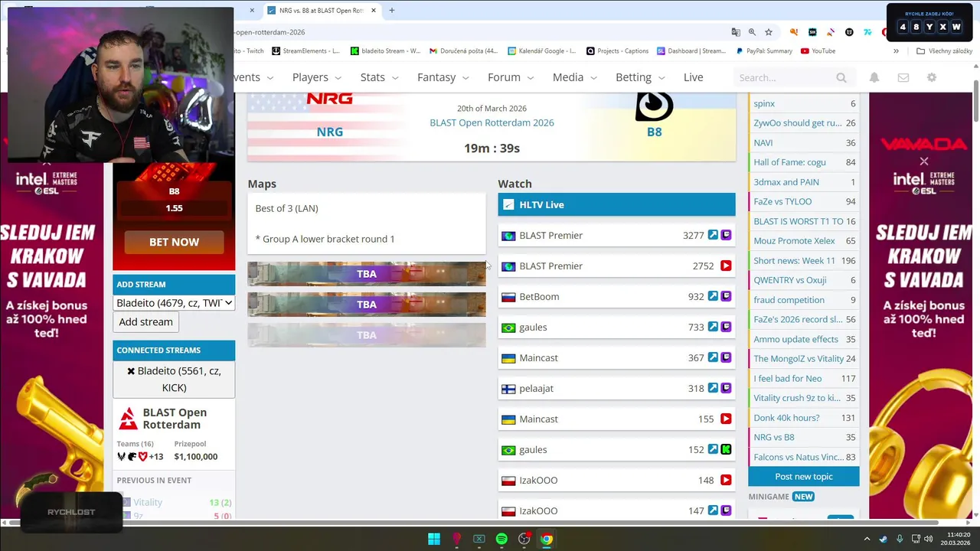
Task: Open the HLTV settings gear icon
Action: point(932,77)
